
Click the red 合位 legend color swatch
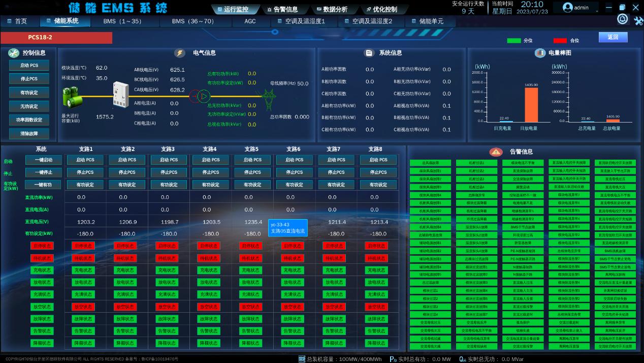(x=560, y=41)
